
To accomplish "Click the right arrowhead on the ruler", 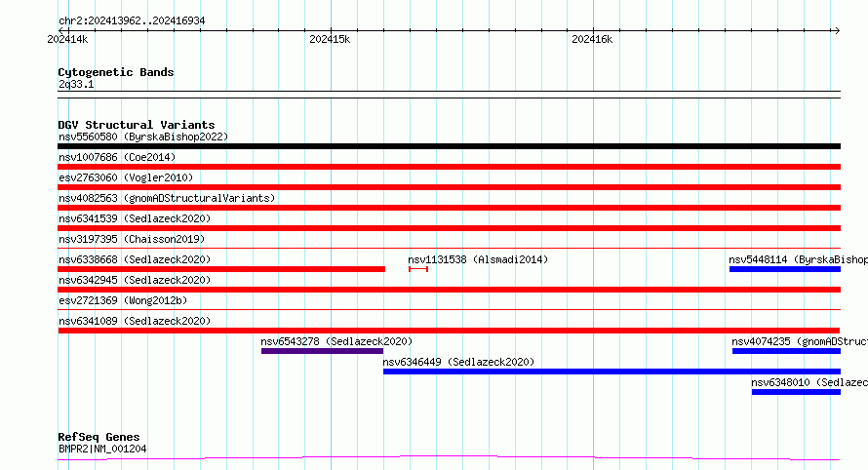I will (837, 31).
